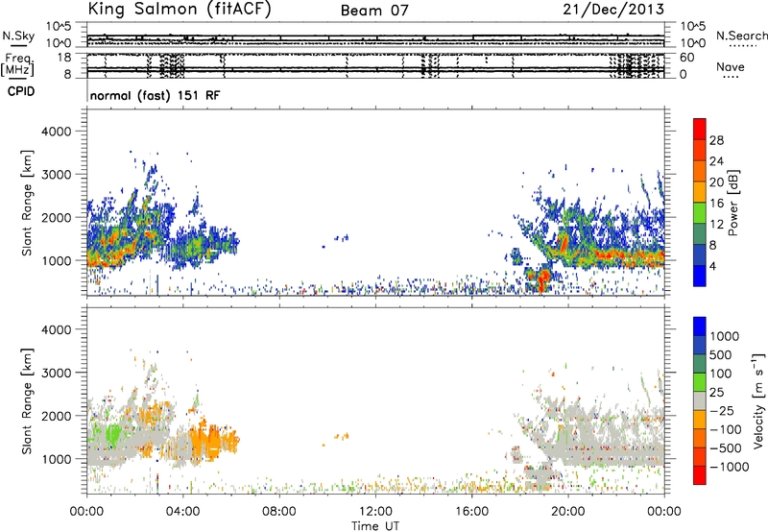Click the "16:00" time axis label

471,512
